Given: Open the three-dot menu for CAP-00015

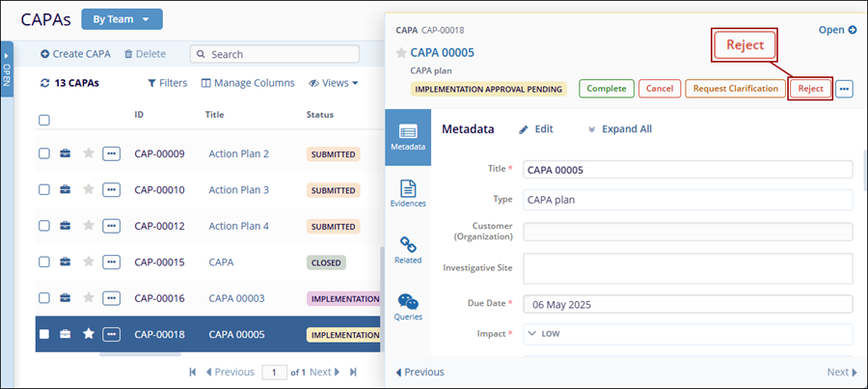Looking at the screenshot, I should point(112,262).
